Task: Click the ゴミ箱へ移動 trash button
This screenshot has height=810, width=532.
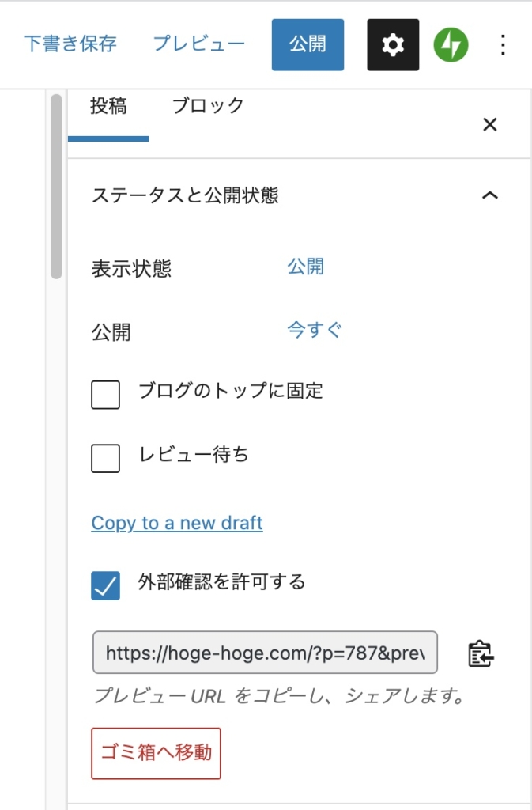Action: point(156,752)
